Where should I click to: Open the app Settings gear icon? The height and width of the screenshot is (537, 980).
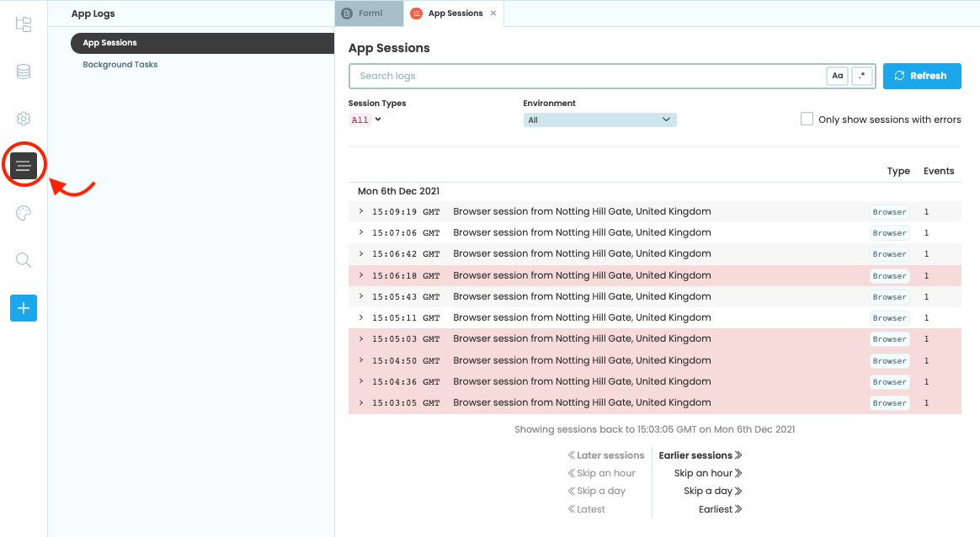coord(24,119)
